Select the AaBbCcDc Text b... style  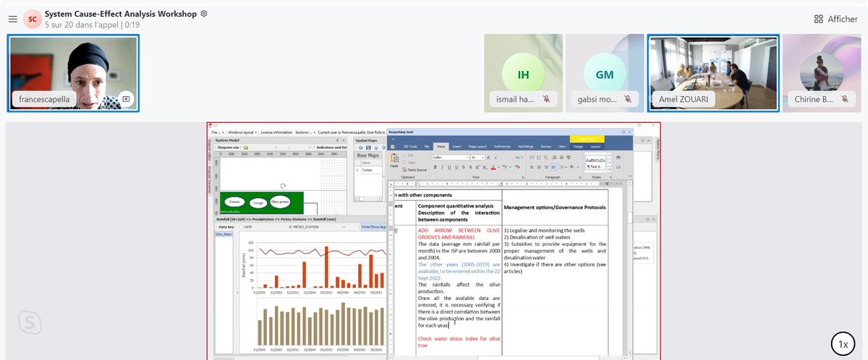tap(595, 163)
